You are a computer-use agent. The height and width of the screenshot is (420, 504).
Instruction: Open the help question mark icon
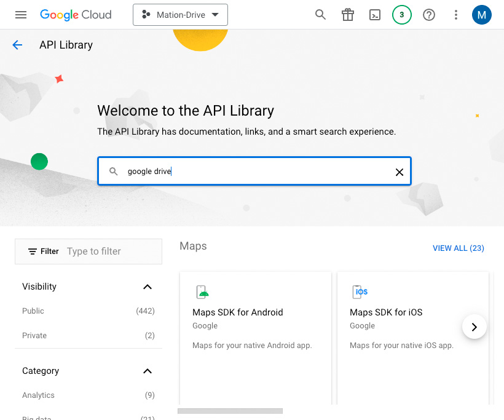[429, 15]
